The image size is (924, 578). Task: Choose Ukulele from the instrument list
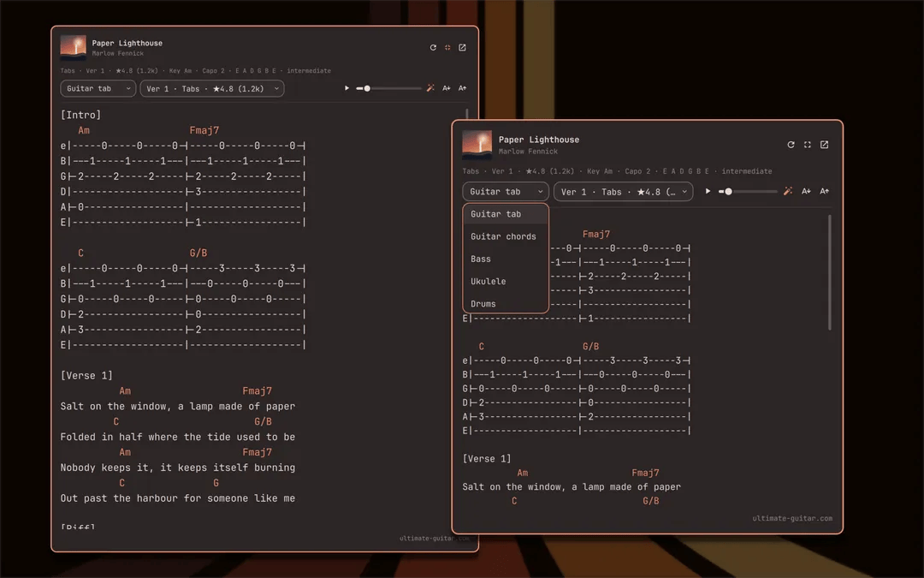[506, 282]
